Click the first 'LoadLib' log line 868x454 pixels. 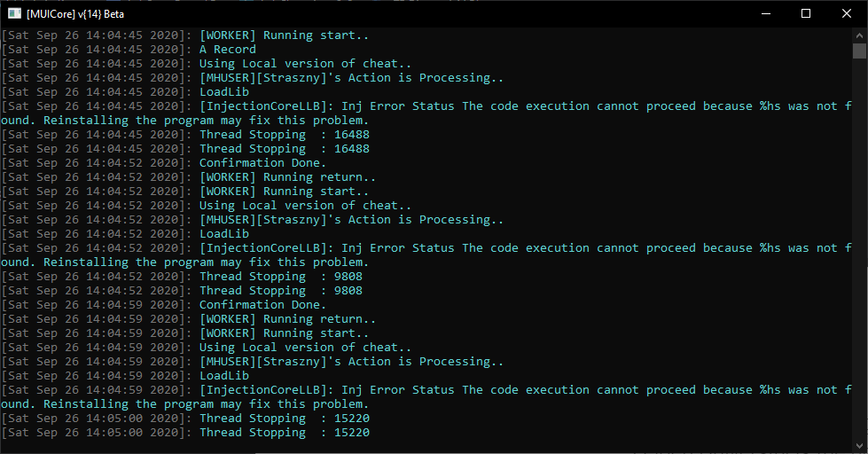[125, 92]
